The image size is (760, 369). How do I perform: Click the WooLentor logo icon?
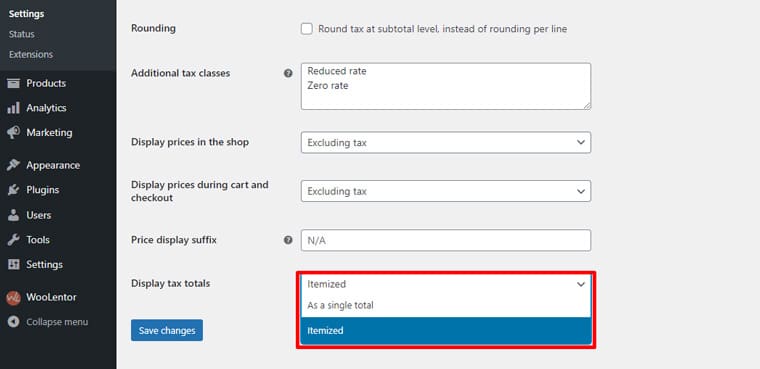click(14, 297)
